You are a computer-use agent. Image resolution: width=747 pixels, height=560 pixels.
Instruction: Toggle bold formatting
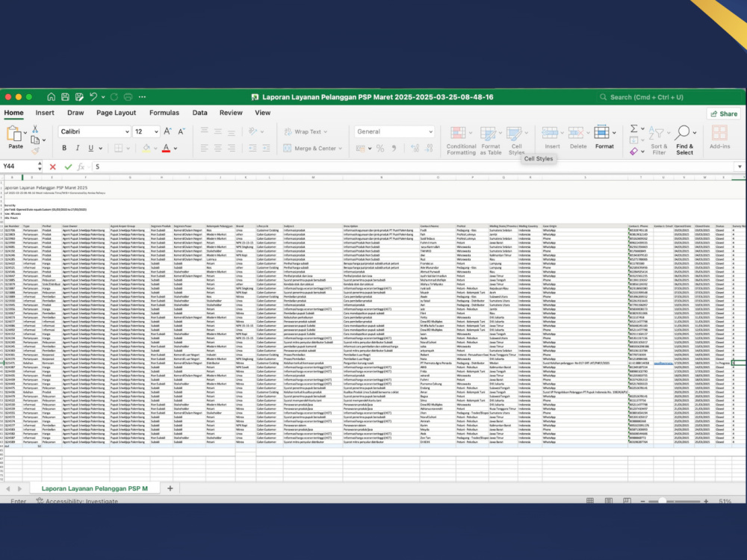coord(64,148)
